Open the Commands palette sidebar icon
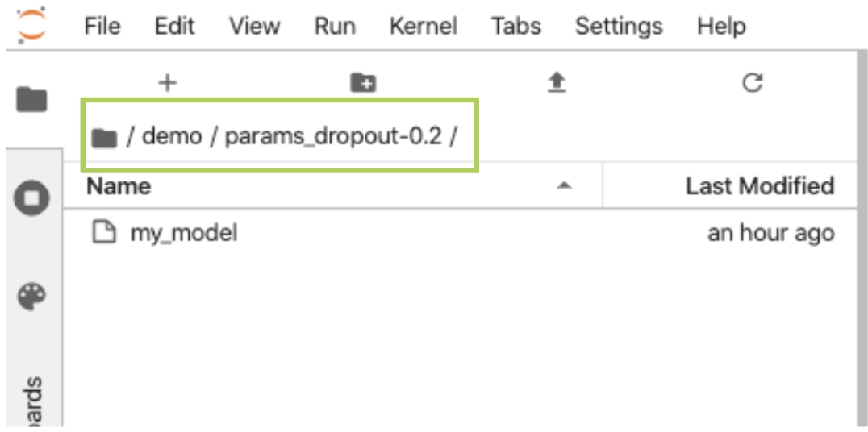Viewport: 868px width, 432px height. click(32, 297)
